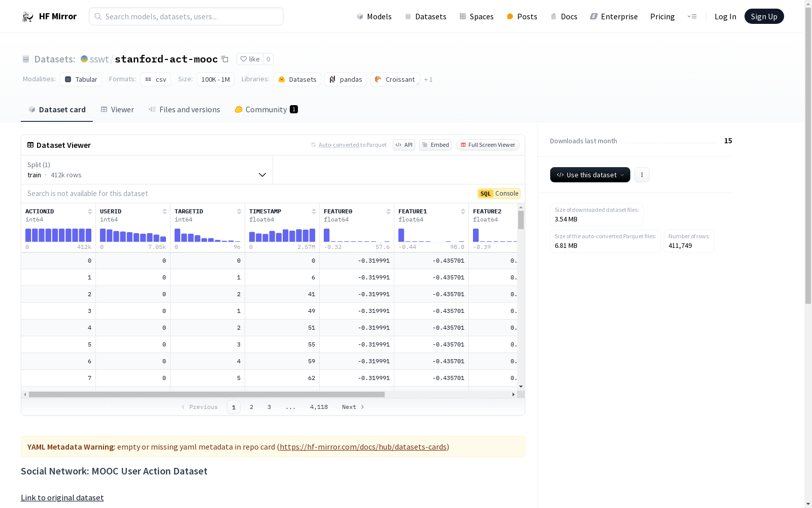Select the Croissant library tag
The height and width of the screenshot is (508, 812).
click(x=395, y=79)
